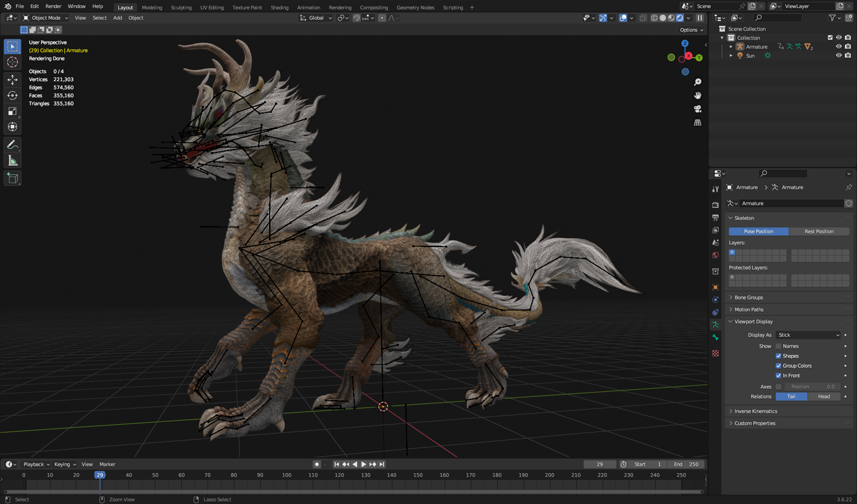Open the Display As Stick dropdown
Image resolution: width=857 pixels, height=504 pixels.
(808, 335)
